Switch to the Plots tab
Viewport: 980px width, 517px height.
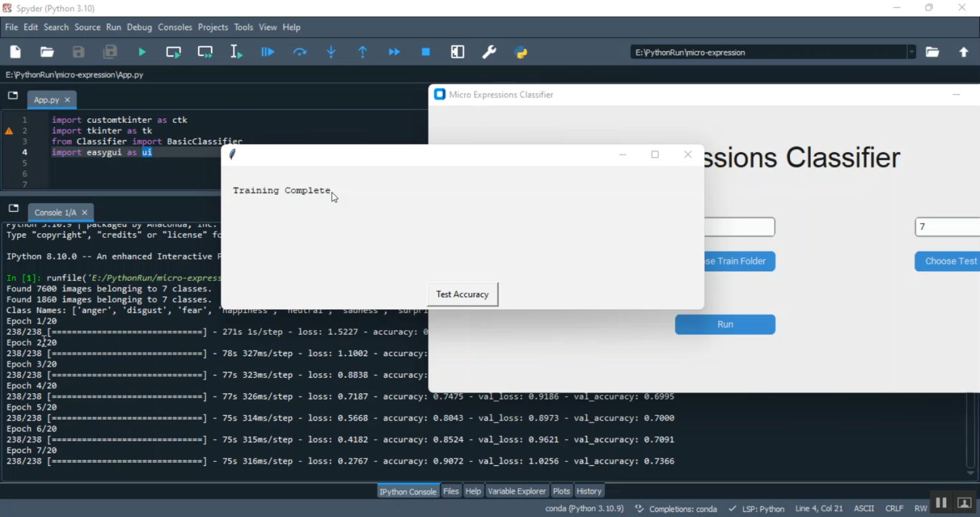click(x=561, y=492)
